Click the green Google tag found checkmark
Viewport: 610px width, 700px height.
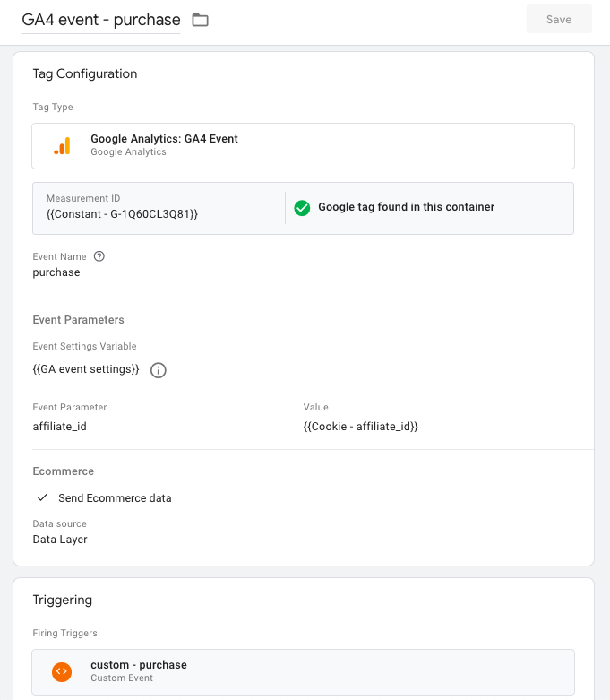(302, 207)
